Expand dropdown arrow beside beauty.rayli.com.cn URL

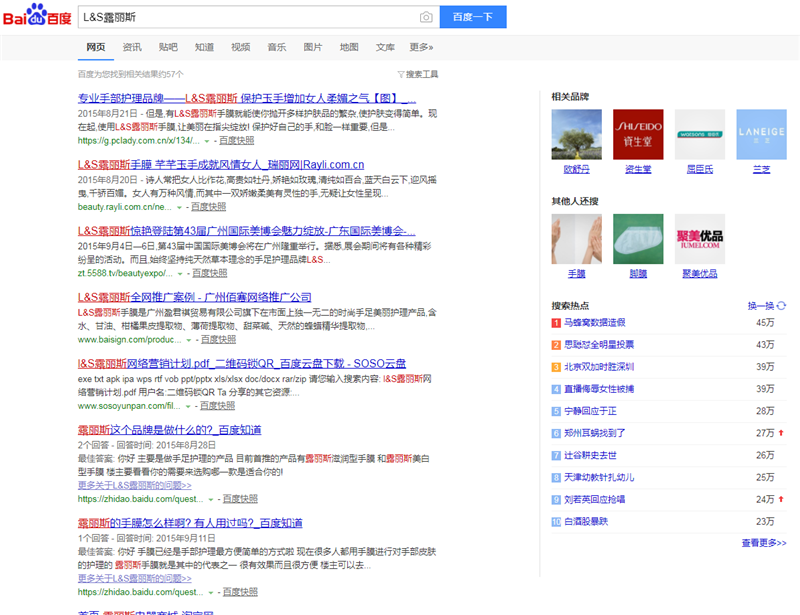pos(179,207)
